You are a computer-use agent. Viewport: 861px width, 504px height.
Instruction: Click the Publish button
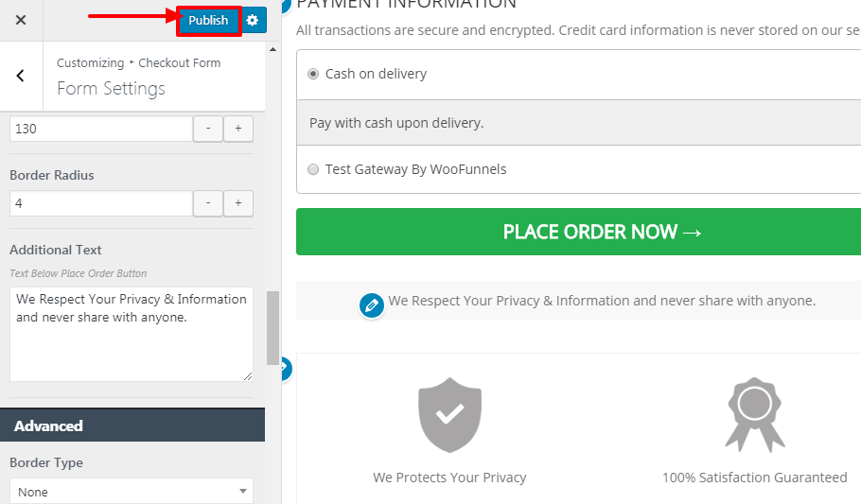209,21
